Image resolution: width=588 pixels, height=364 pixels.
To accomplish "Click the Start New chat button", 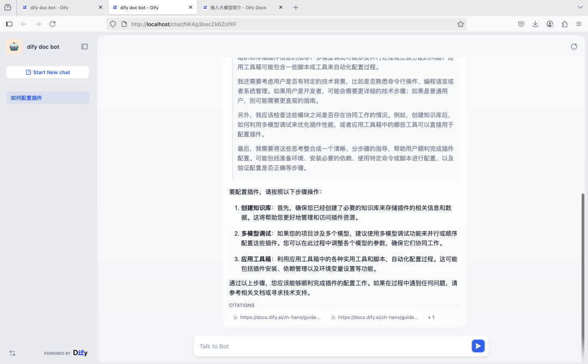I will click(47, 72).
